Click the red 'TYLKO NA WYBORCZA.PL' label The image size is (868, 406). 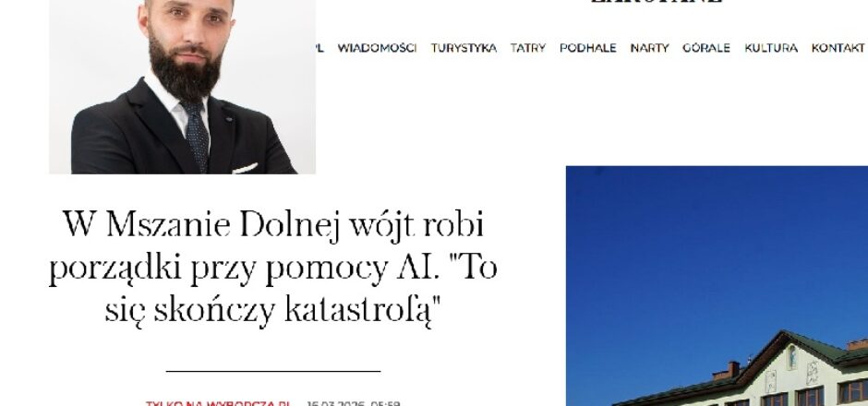(218, 403)
